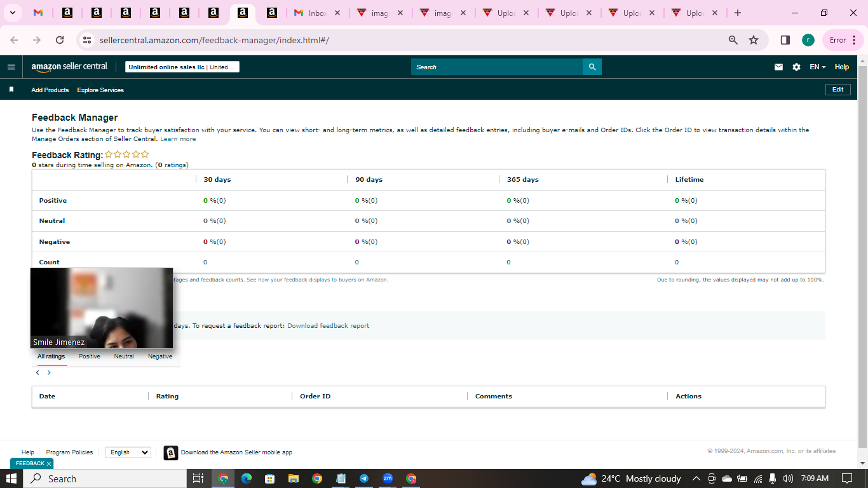
Task: Go back to the previous page
Action: pos(14,40)
